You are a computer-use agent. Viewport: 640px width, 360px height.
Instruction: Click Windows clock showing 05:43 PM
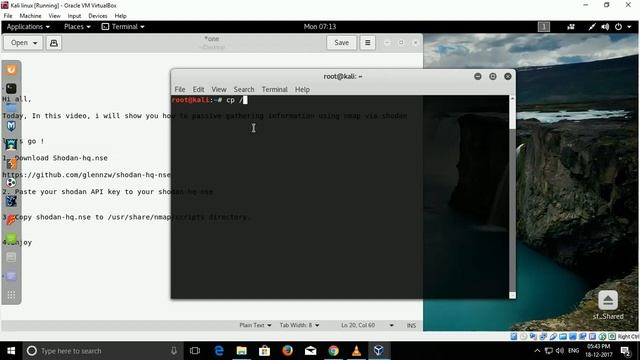600,351
